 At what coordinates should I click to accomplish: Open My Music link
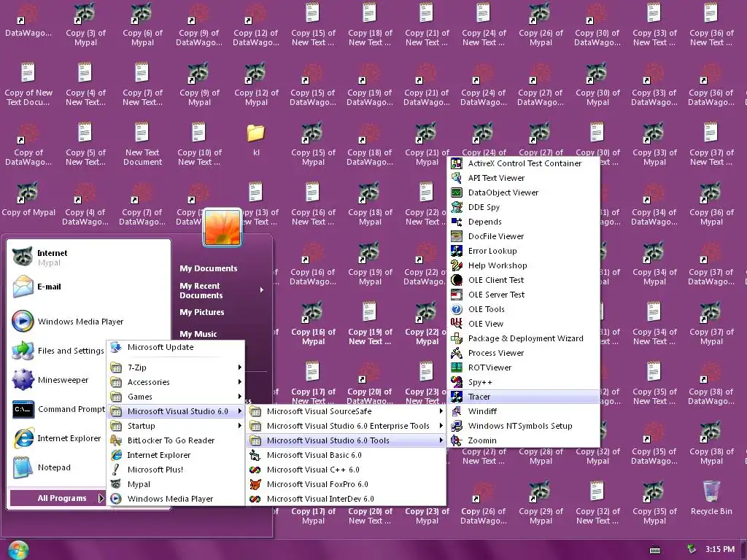(198, 334)
